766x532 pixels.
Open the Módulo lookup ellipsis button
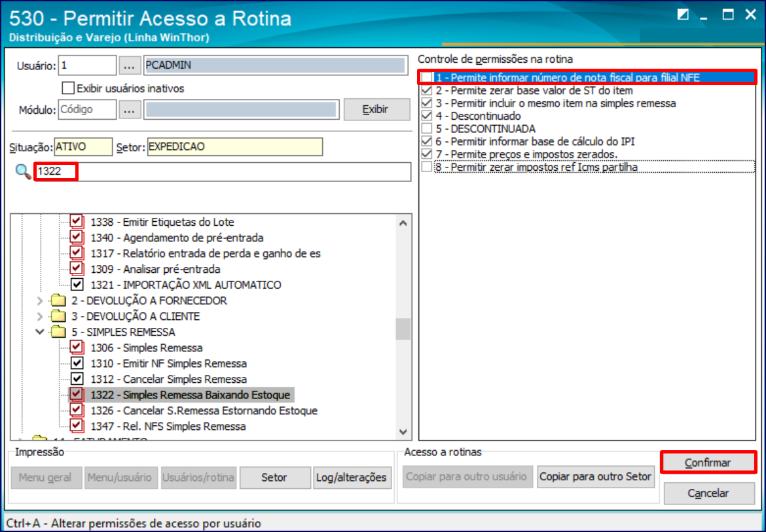click(129, 109)
